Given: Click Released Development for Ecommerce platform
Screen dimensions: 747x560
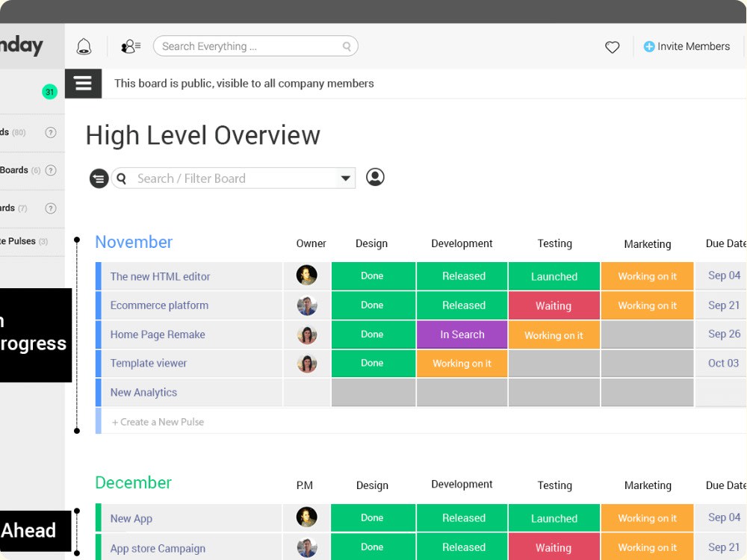Looking at the screenshot, I should pyautogui.click(x=462, y=305).
